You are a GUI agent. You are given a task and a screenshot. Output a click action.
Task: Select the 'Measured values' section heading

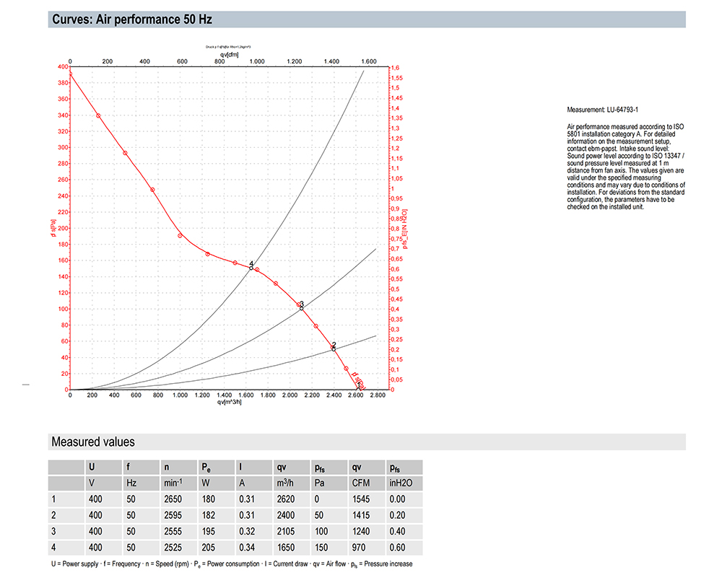point(92,442)
